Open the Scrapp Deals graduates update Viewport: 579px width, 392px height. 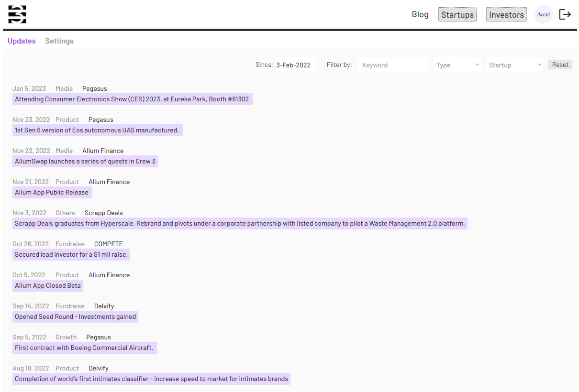[240, 224]
